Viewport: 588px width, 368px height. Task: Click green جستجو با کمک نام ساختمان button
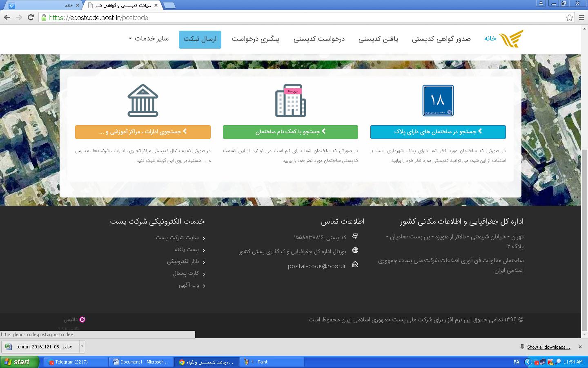290,132
